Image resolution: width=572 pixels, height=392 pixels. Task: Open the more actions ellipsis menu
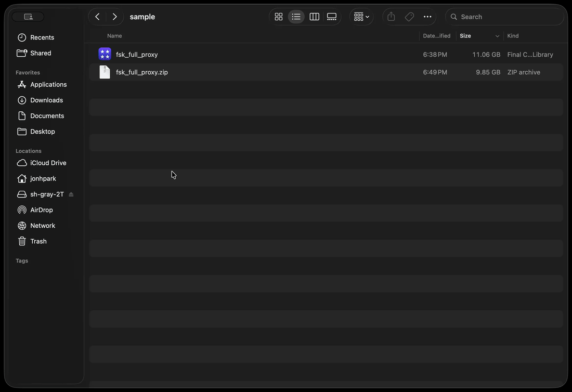click(x=427, y=17)
